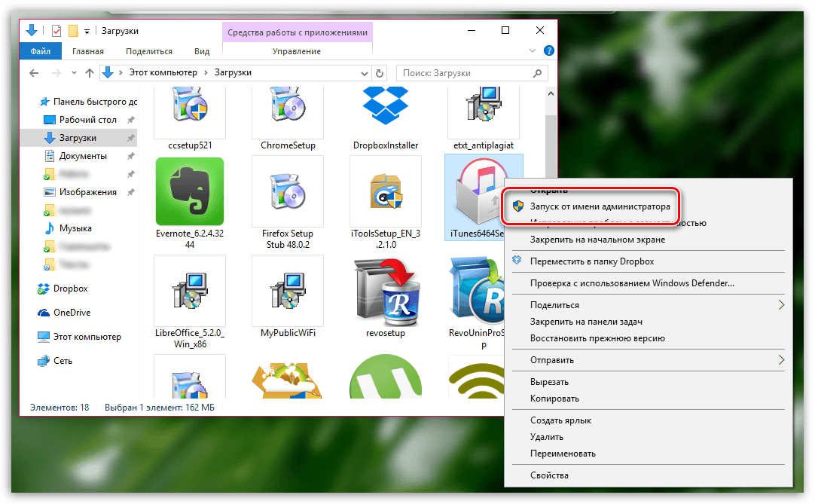Choose Запуск от имени администратора
The width and height of the screenshot is (815, 504).
coord(600,206)
